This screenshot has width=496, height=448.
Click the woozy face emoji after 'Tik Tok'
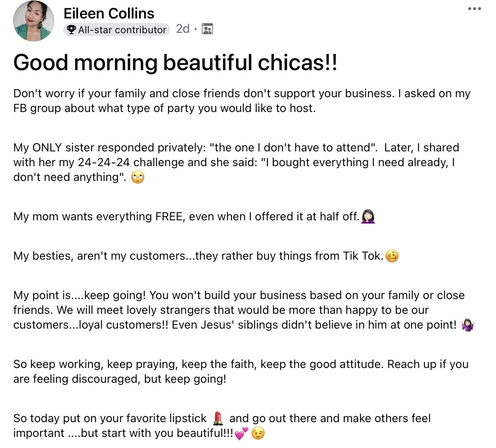click(392, 256)
